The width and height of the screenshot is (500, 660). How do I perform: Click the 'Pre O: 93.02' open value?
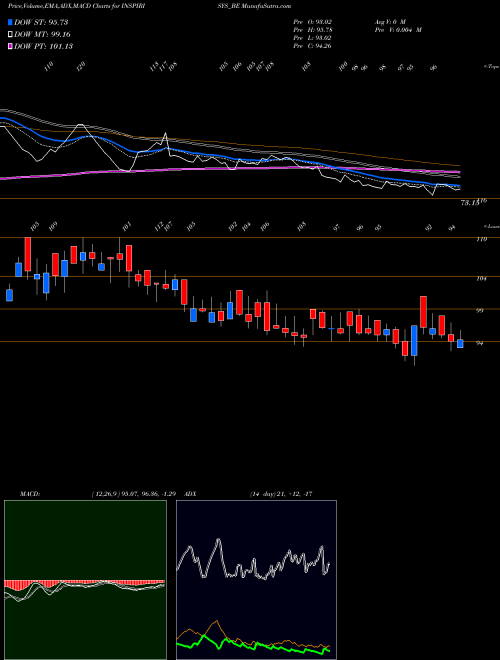tap(313, 21)
